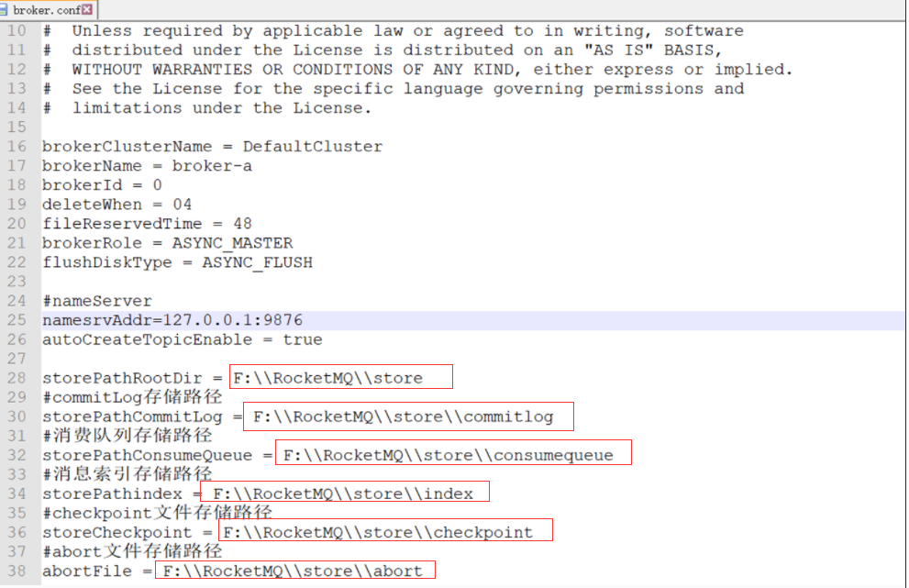Click the storePathCommitLog key text
This screenshot has width=909, height=588.
[132, 417]
